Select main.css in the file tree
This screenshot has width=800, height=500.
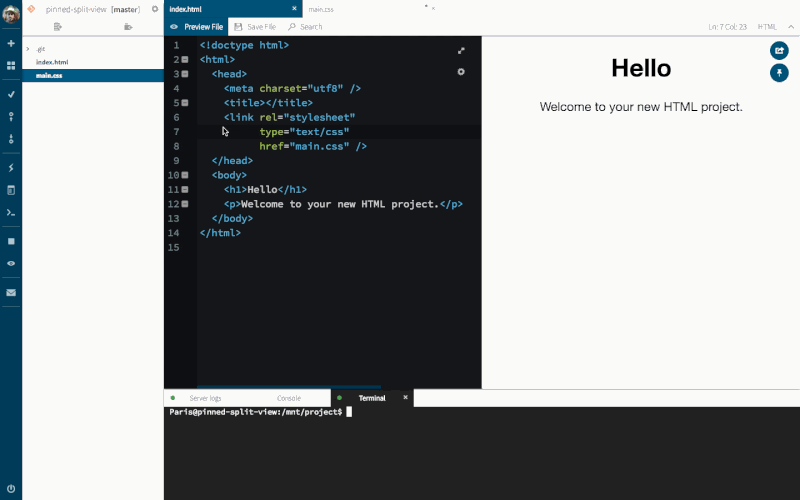point(93,76)
